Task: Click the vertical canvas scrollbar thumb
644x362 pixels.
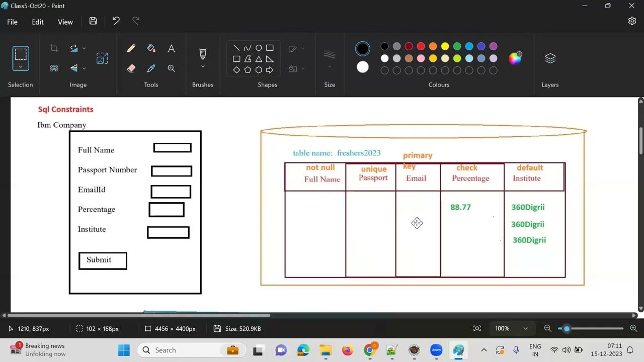Action: [x=640, y=141]
